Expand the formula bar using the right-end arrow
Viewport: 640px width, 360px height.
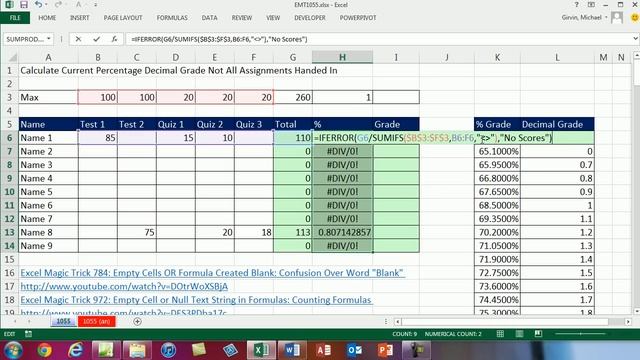coord(636,39)
